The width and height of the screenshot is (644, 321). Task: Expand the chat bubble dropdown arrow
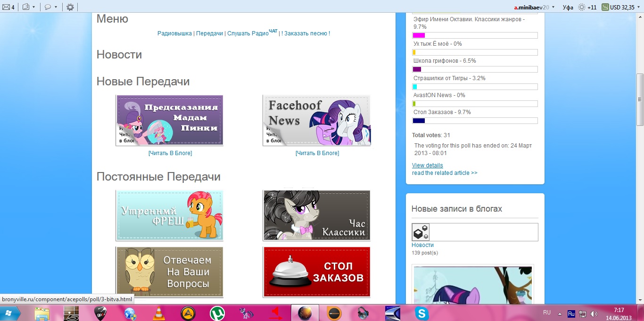point(56,7)
